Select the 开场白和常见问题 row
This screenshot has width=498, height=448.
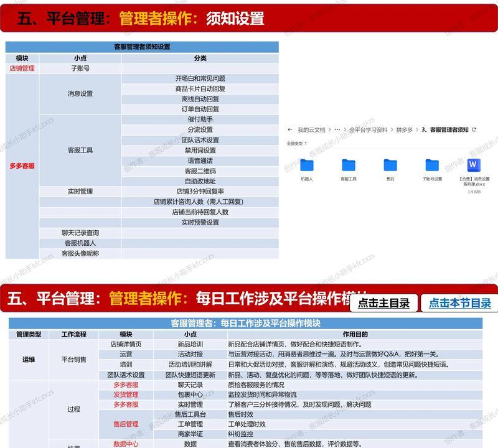click(200, 78)
